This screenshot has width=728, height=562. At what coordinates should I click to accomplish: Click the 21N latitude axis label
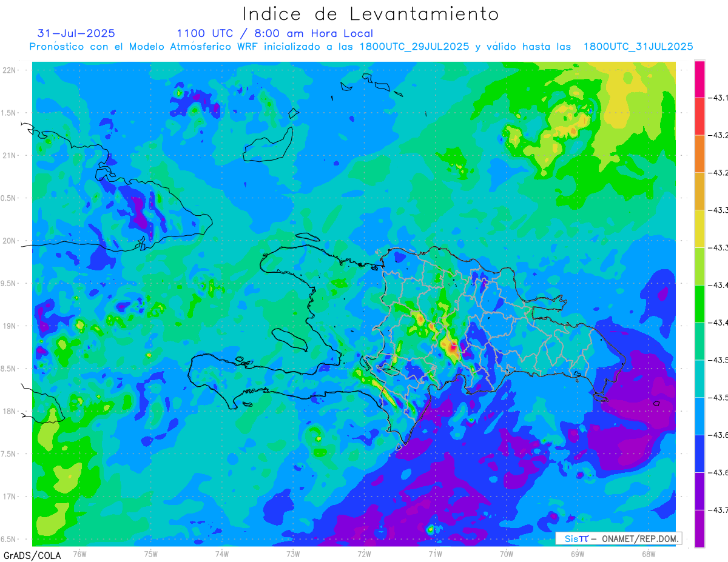click(10, 155)
